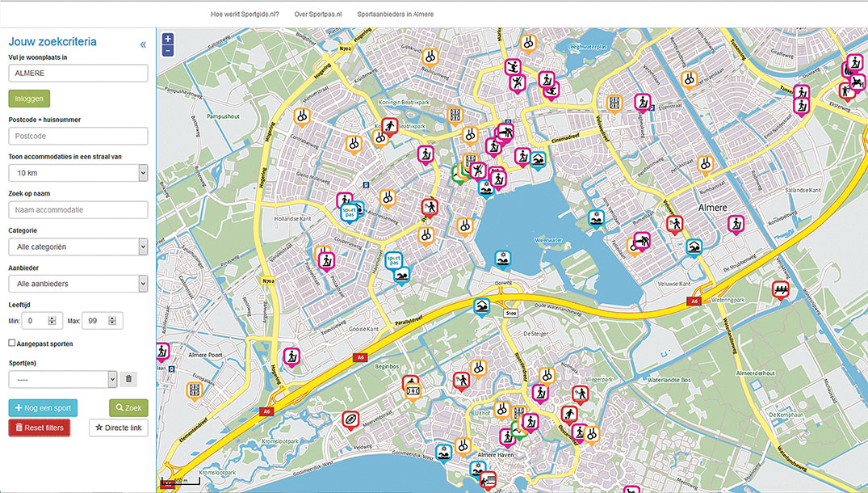The height and width of the screenshot is (493, 868).
Task: Collapse the Jouw zoekcriteria sidebar panel
Action: (143, 44)
